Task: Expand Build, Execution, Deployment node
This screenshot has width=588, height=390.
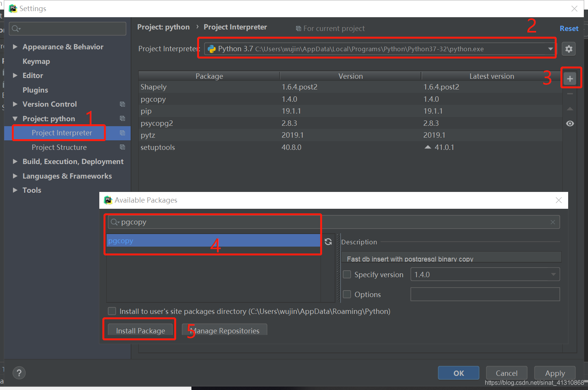Action: 15,161
